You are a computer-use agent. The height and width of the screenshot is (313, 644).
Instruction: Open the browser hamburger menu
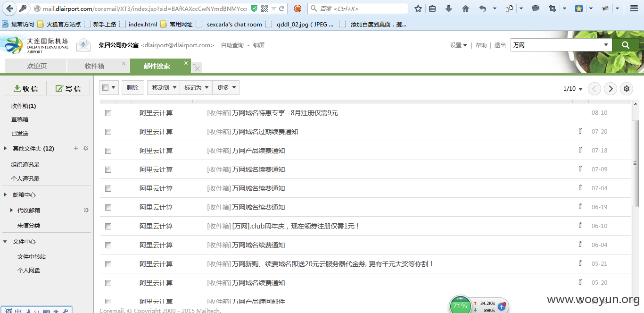click(x=634, y=8)
